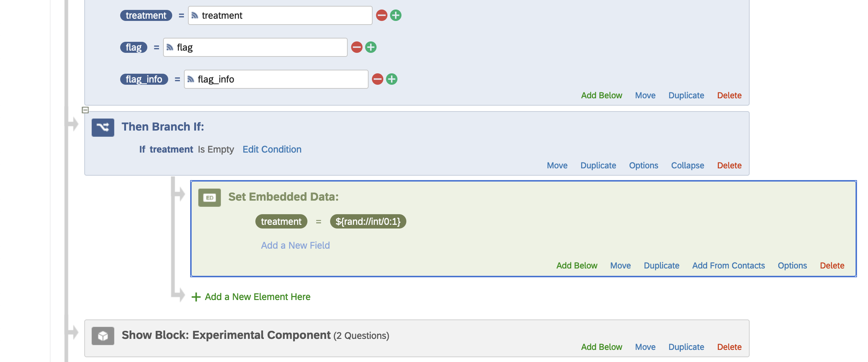Click Edit Condition for treatment Is Empty

click(x=272, y=149)
